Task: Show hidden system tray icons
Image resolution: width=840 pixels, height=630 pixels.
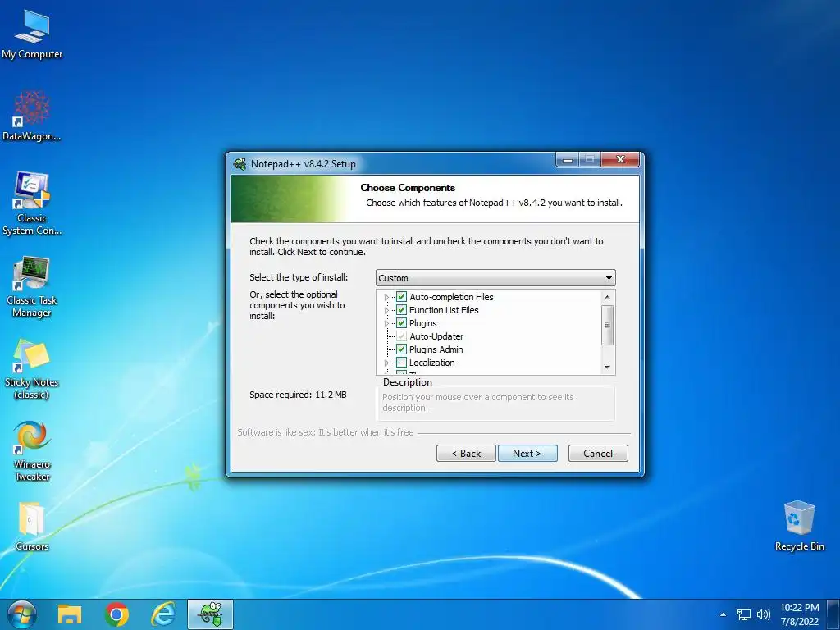Action: coord(723,614)
